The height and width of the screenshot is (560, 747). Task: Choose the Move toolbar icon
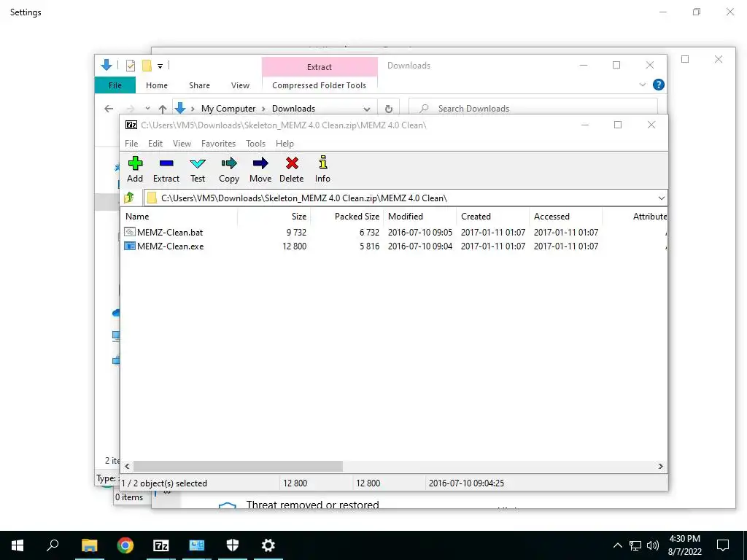tap(260, 169)
